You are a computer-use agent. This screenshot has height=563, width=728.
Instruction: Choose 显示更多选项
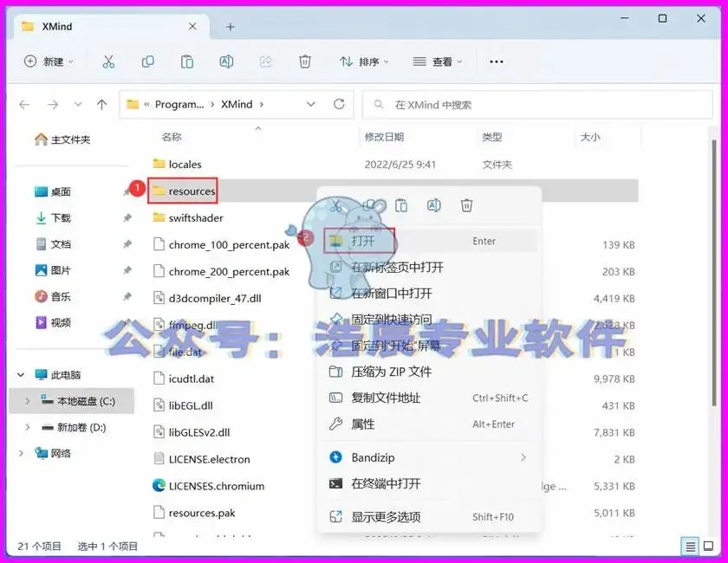pos(430,516)
